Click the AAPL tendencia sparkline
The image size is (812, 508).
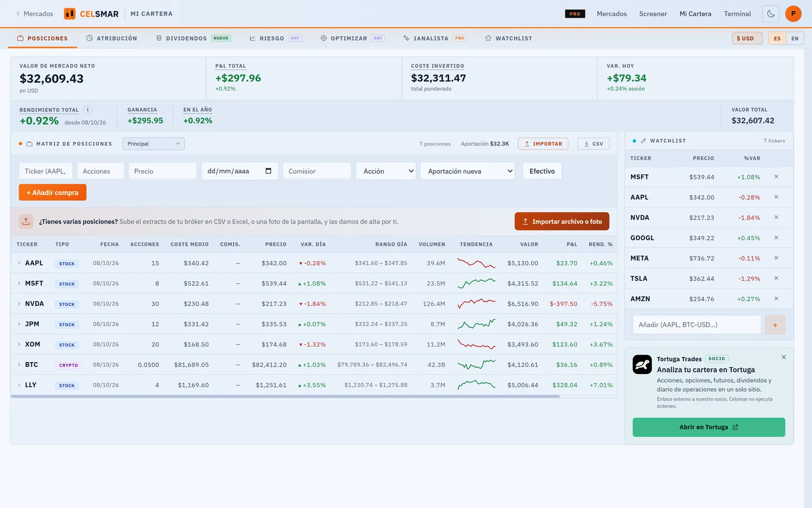(476, 263)
